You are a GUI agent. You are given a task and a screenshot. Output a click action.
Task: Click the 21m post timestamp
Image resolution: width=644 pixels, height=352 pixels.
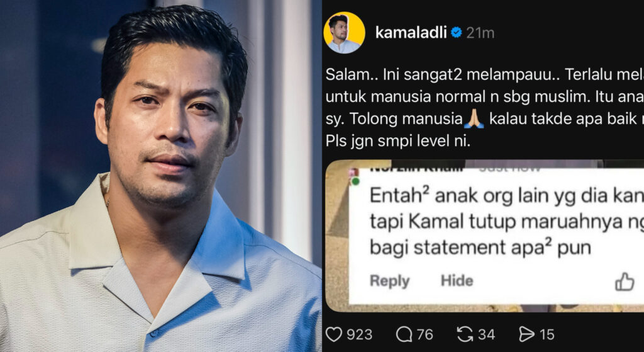(480, 33)
